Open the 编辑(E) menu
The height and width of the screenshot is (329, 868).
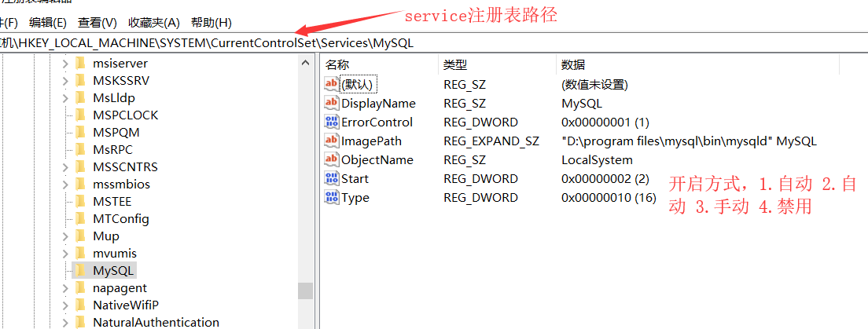click(x=48, y=23)
